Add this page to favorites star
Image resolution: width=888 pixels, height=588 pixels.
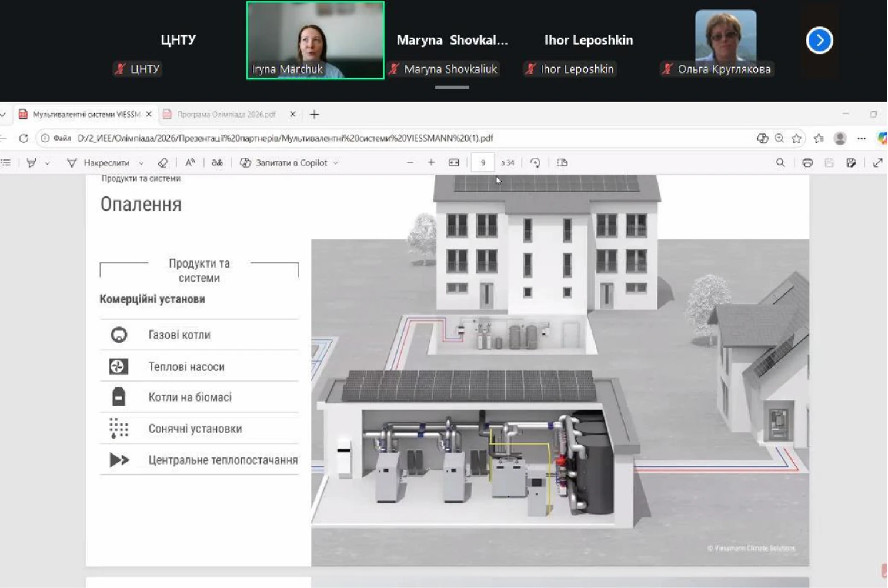[x=797, y=139]
